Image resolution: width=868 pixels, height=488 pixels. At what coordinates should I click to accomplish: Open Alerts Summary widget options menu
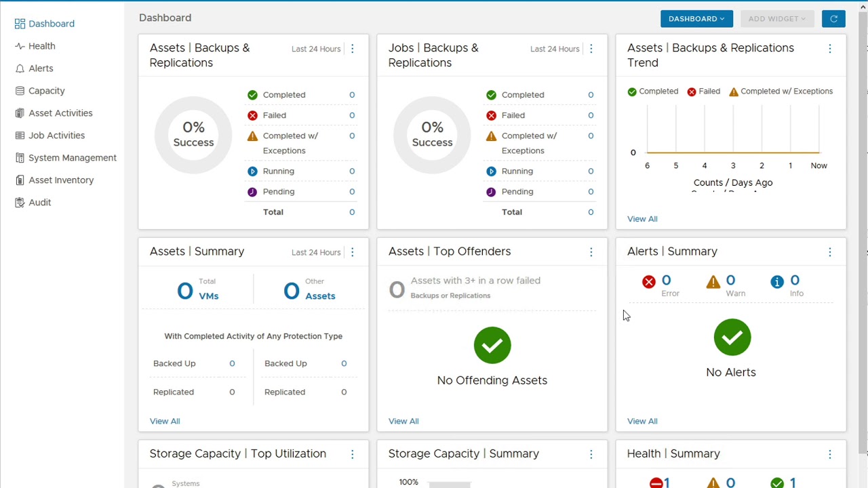[830, 252]
